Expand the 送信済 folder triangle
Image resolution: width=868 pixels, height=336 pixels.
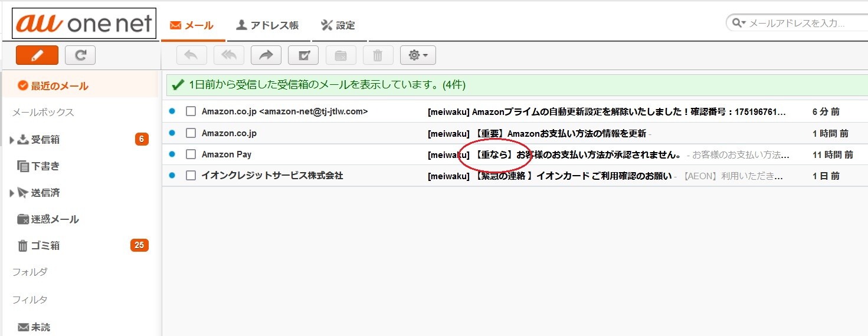[x=12, y=193]
